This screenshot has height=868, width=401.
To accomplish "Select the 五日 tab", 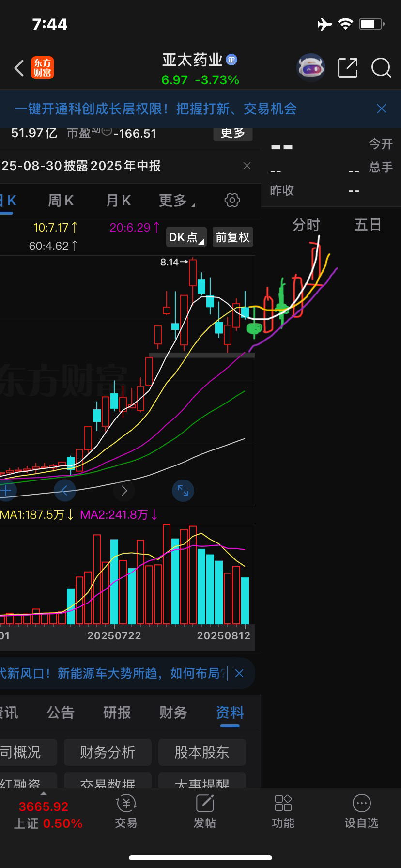I will (368, 225).
